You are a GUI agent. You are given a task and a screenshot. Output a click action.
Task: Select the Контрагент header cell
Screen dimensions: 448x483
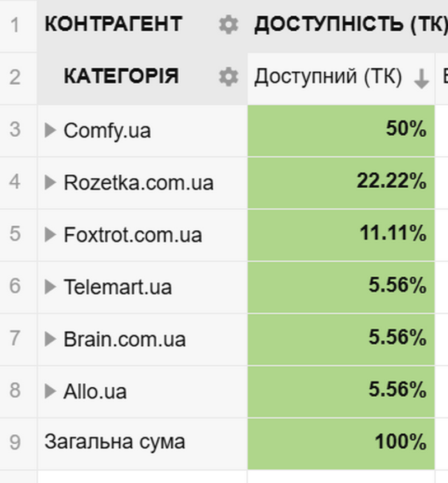point(113,25)
